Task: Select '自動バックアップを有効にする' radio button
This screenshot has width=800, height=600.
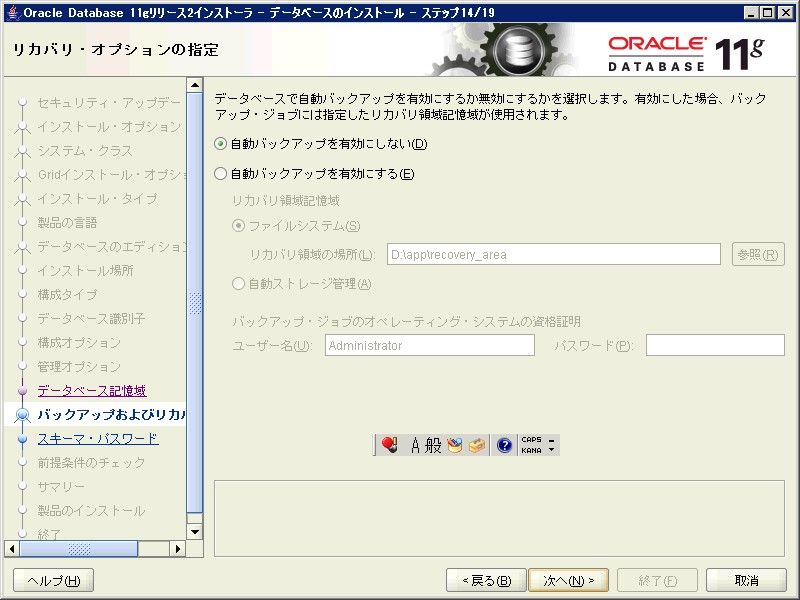Action: [x=221, y=174]
